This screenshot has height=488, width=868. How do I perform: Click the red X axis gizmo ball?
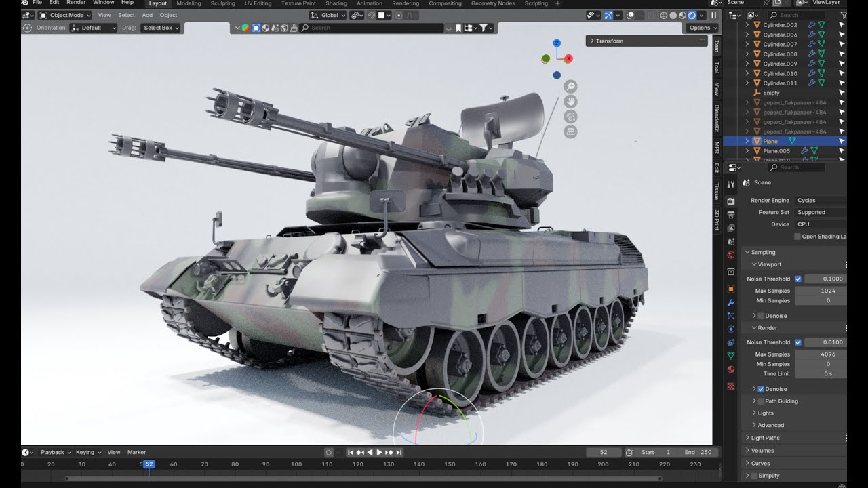(x=569, y=58)
